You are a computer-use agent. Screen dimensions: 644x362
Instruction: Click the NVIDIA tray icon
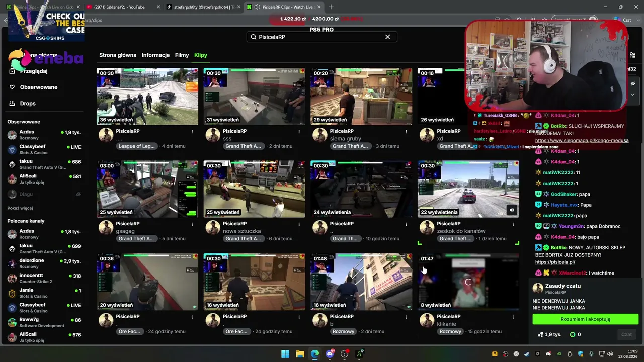pos(559,354)
